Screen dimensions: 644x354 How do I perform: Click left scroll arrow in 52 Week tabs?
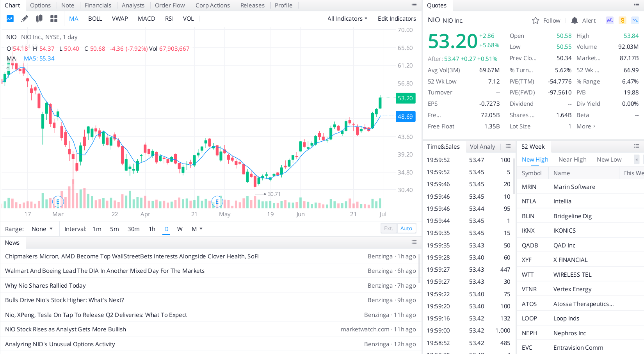(x=637, y=160)
